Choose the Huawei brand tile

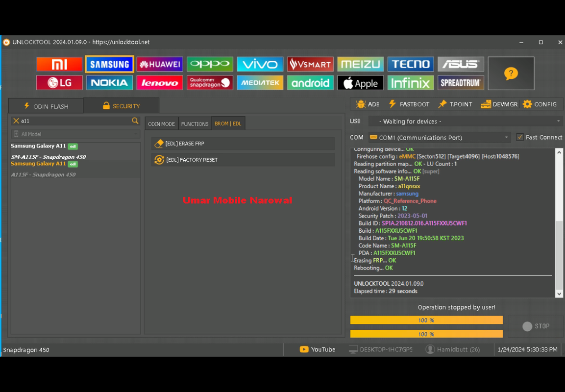160,64
